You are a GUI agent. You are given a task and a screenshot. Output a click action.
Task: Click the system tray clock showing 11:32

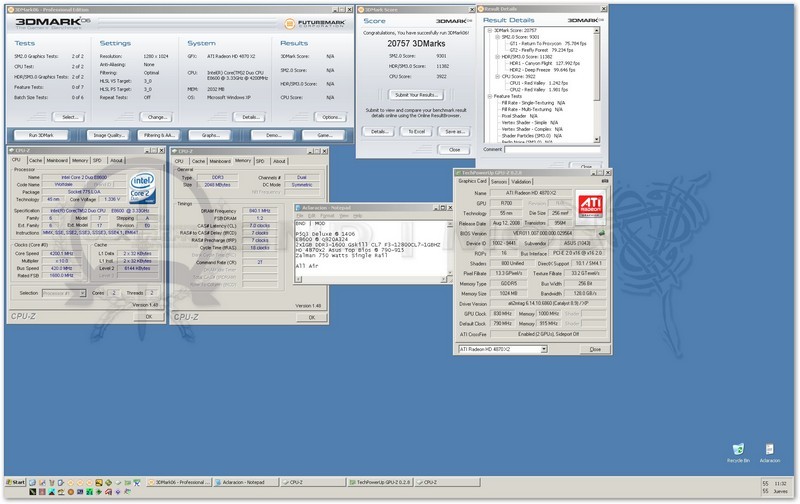tap(780, 483)
